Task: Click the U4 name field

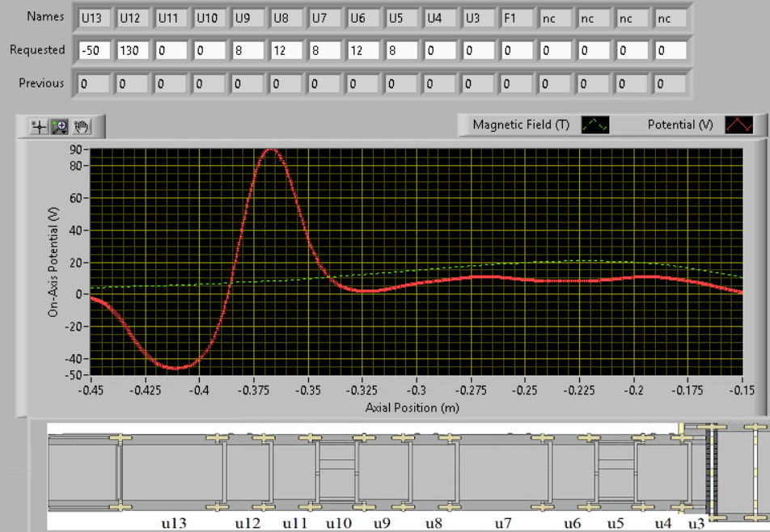Action: [440, 18]
